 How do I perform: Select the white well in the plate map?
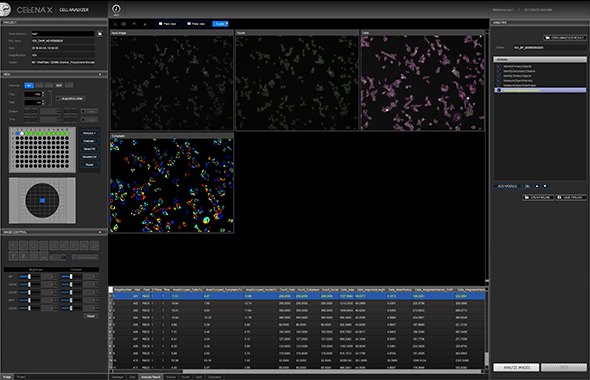[22, 134]
